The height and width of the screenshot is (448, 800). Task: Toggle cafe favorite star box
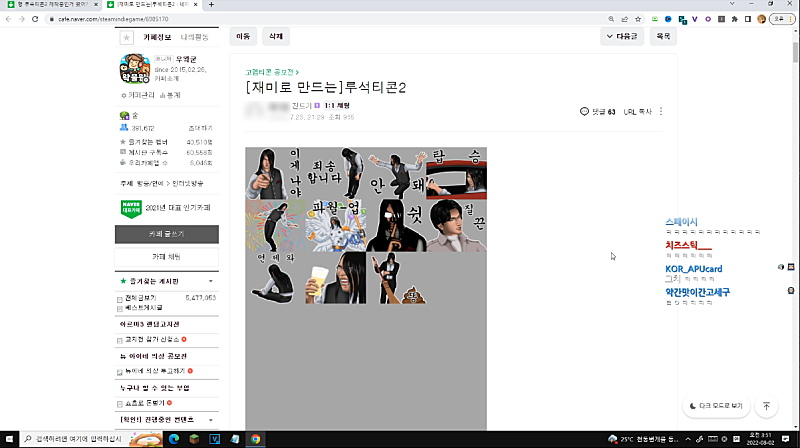pyautogui.click(x=127, y=37)
